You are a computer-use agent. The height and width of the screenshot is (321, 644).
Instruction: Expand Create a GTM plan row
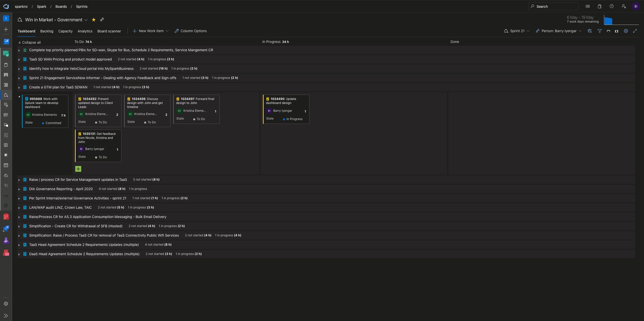[x=19, y=87]
